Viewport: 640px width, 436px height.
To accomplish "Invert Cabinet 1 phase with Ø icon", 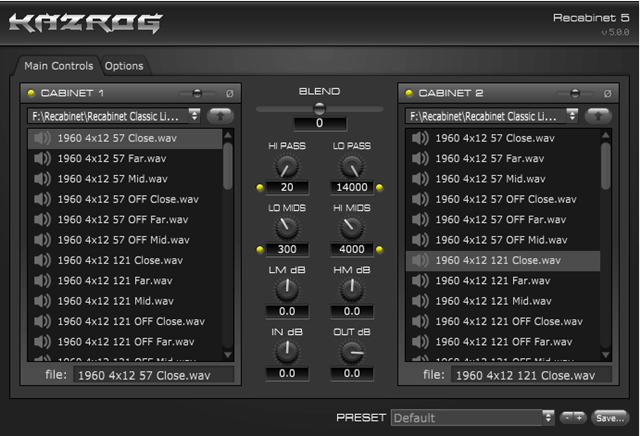I will (x=230, y=93).
